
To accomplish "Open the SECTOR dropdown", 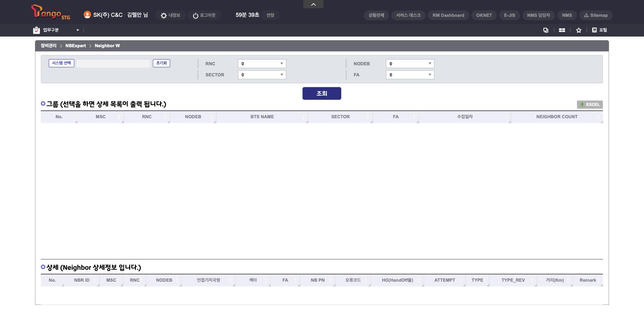I will pos(262,75).
